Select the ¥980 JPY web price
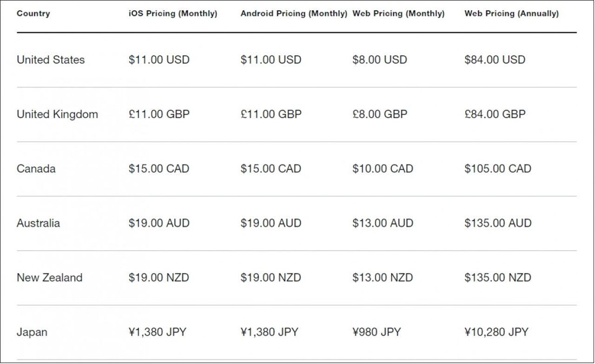 click(377, 332)
